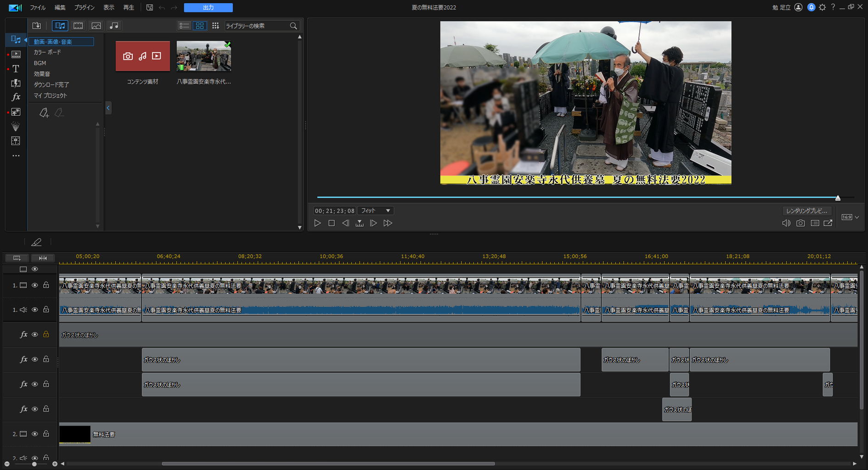The image size is (868, 470).
Task: Zoom in the timeline with plus icon
Action: click(55, 464)
